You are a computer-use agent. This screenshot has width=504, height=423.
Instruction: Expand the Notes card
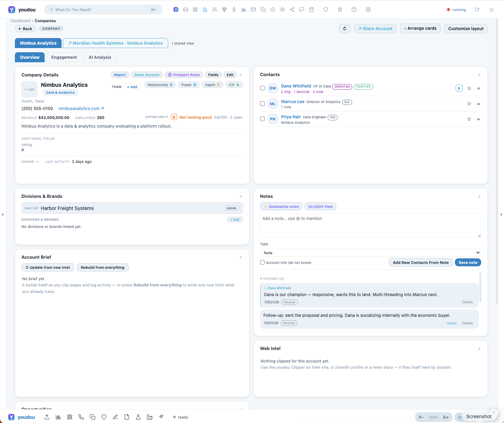point(479,196)
